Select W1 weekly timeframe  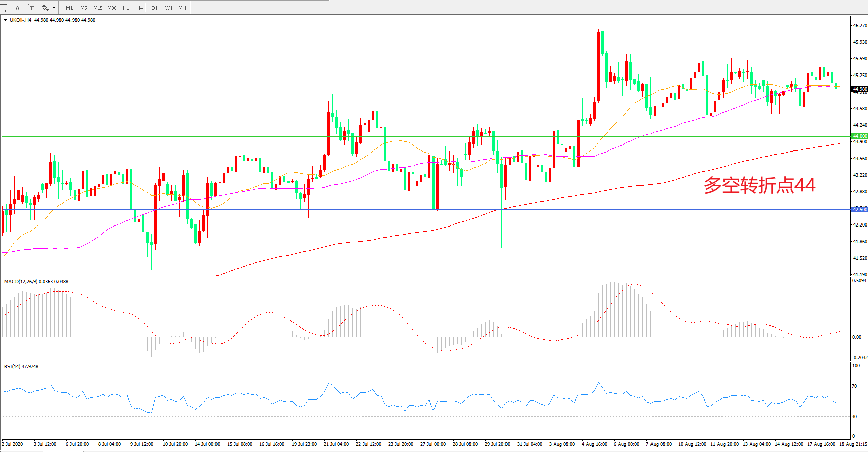[169, 8]
